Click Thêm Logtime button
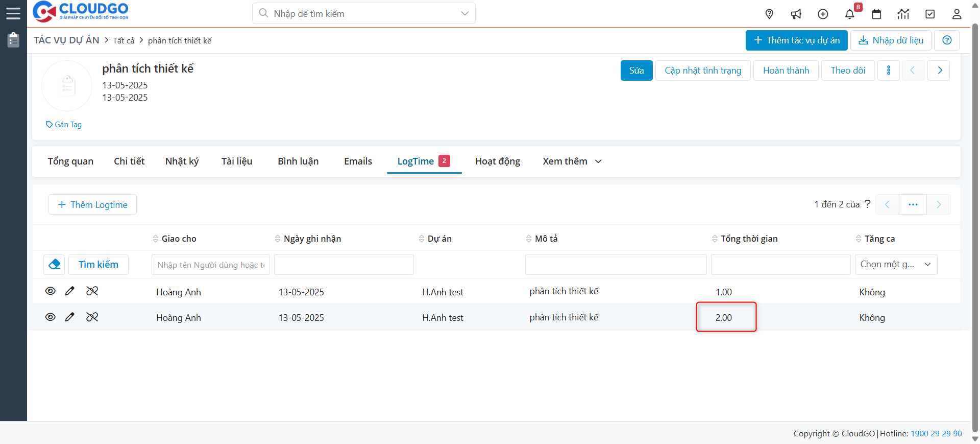This screenshot has height=444, width=980. [x=92, y=204]
